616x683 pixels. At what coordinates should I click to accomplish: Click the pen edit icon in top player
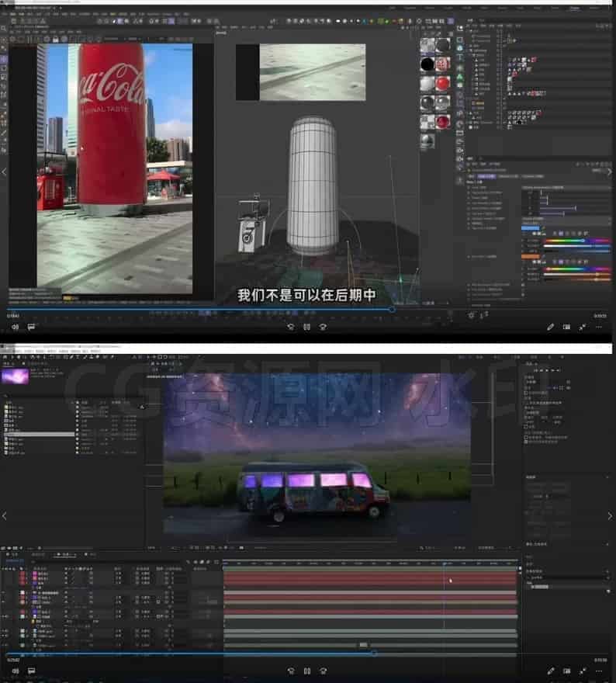(x=550, y=327)
